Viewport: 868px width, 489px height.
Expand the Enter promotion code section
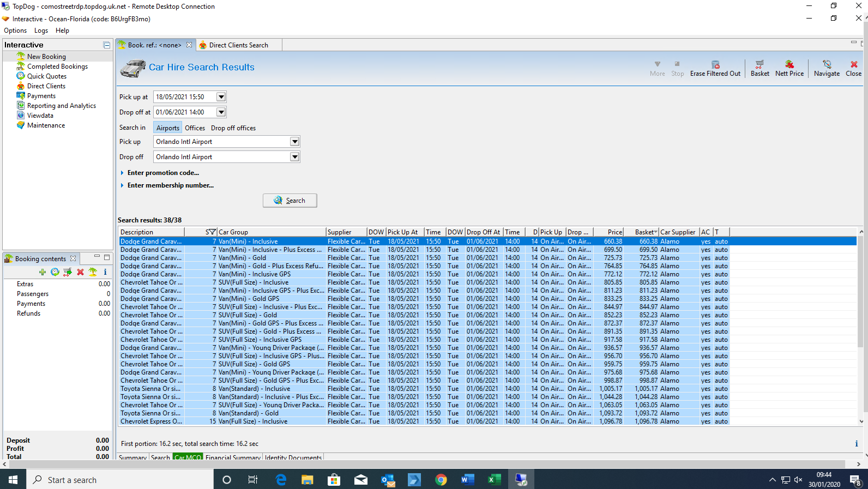pos(162,173)
